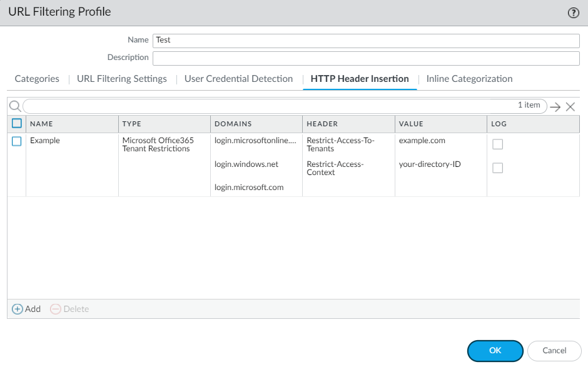Enable log for Restrict-Access-To-Tenants header
The width and height of the screenshot is (588, 372).
(x=497, y=144)
